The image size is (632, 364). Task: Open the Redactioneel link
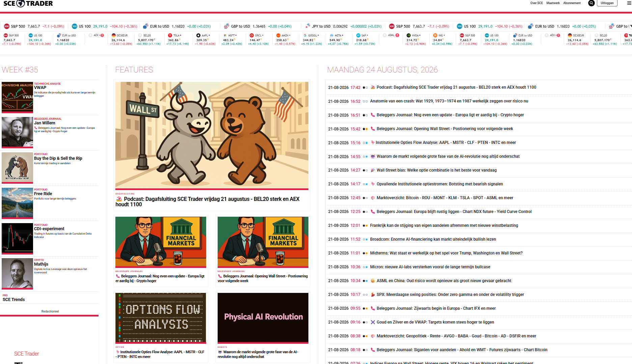coord(50,311)
